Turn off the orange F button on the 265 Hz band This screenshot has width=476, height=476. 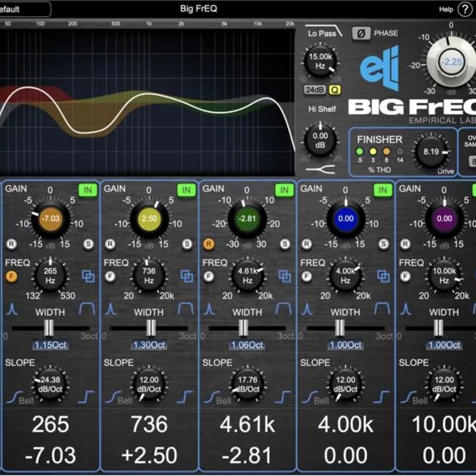[11, 276]
